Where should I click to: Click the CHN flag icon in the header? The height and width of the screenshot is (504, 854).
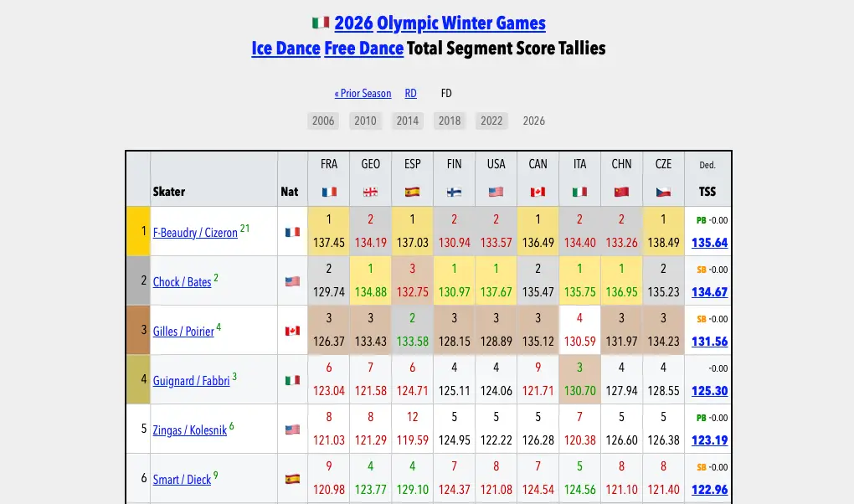[x=621, y=191]
